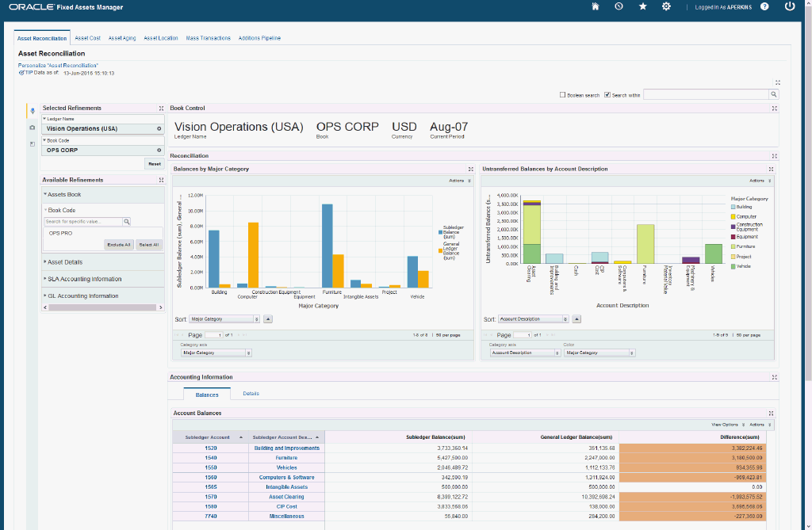
Task: Maximize the Reconciliation panel
Action: click(x=774, y=156)
